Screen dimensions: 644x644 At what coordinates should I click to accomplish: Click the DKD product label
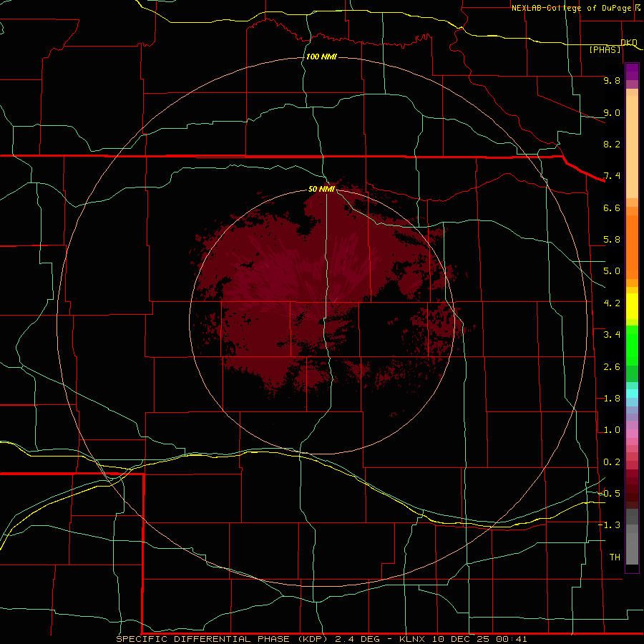(x=628, y=42)
